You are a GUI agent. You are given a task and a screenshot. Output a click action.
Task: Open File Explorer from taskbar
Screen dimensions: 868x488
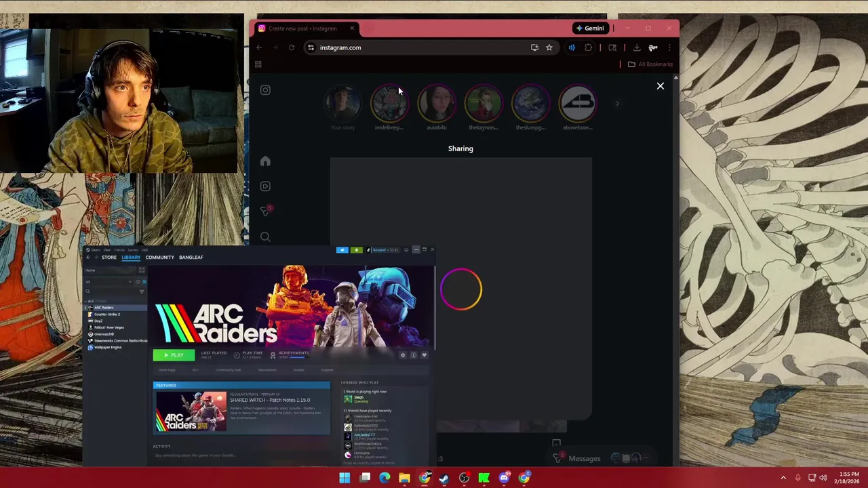pos(404,478)
